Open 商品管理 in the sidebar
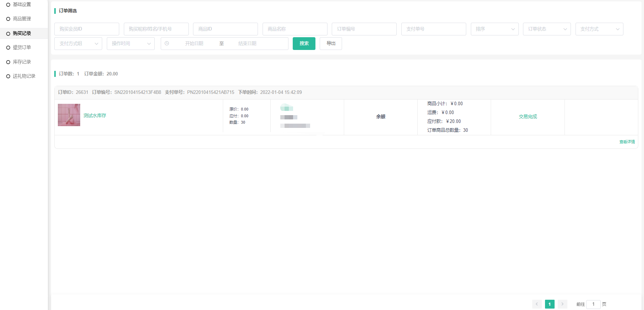The height and width of the screenshot is (310, 644). 22,19
